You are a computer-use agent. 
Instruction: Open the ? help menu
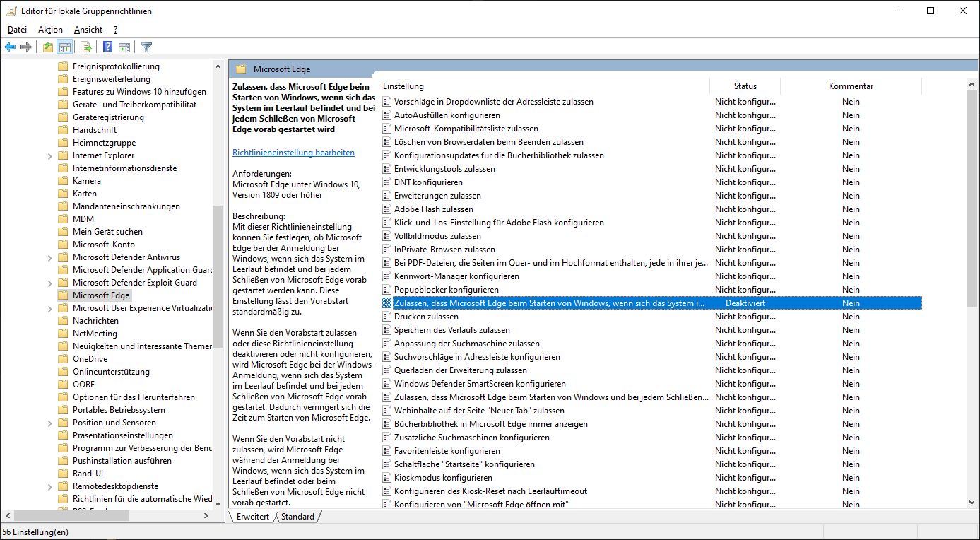(115, 30)
